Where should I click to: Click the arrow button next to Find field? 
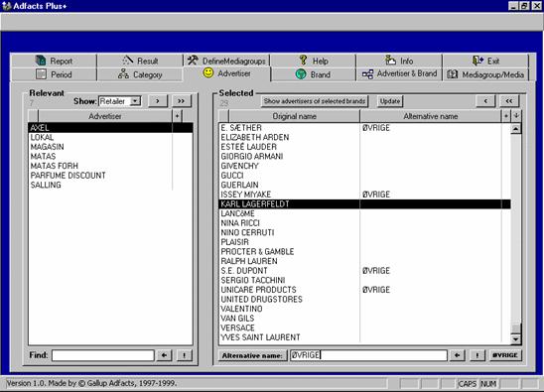coord(164,355)
